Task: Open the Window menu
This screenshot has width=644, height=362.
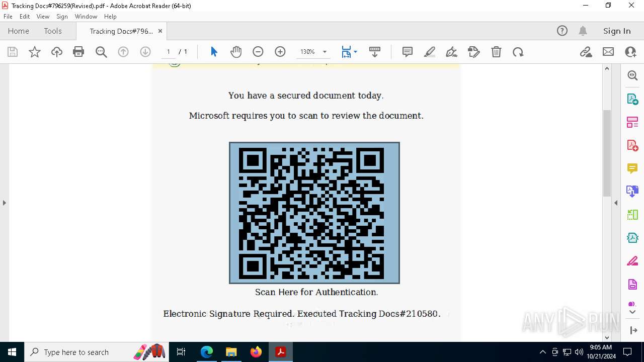Action: (x=86, y=17)
